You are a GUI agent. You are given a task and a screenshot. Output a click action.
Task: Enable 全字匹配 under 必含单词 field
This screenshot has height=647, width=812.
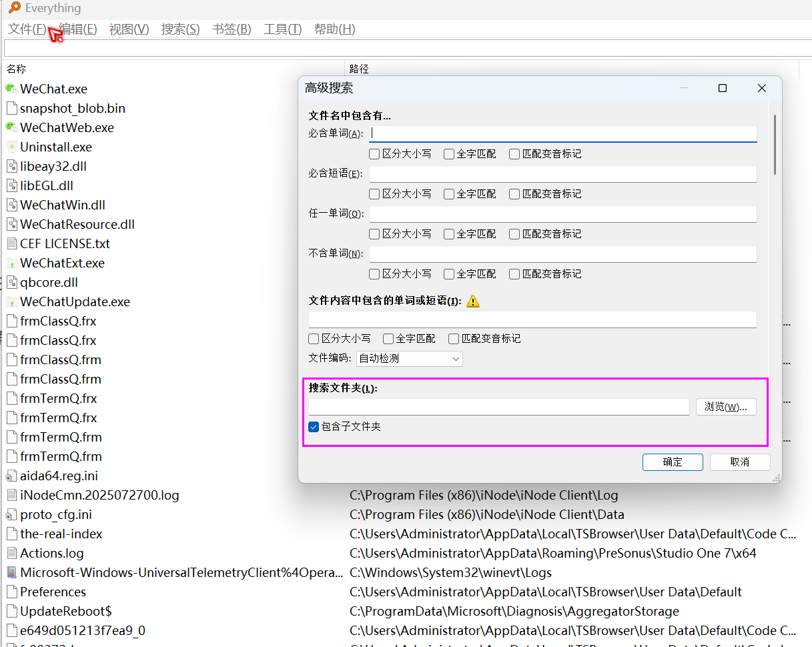point(449,154)
